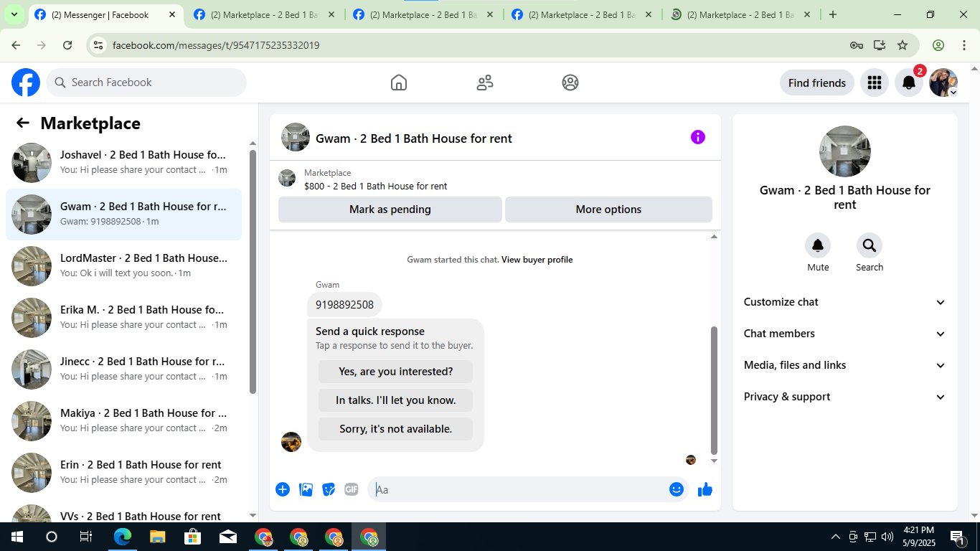980x551 pixels.
Task: Expand Media, files and links section
Action: pyautogui.click(x=845, y=365)
